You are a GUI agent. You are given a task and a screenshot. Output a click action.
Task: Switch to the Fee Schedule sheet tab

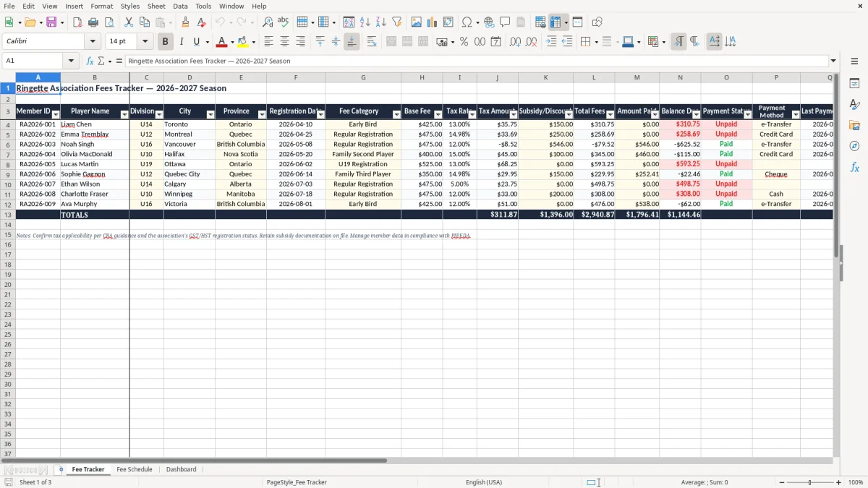click(135, 469)
